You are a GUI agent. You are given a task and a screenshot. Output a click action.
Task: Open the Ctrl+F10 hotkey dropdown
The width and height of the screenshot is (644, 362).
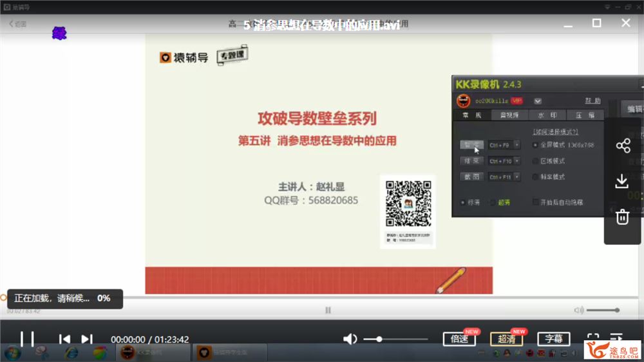point(517,160)
